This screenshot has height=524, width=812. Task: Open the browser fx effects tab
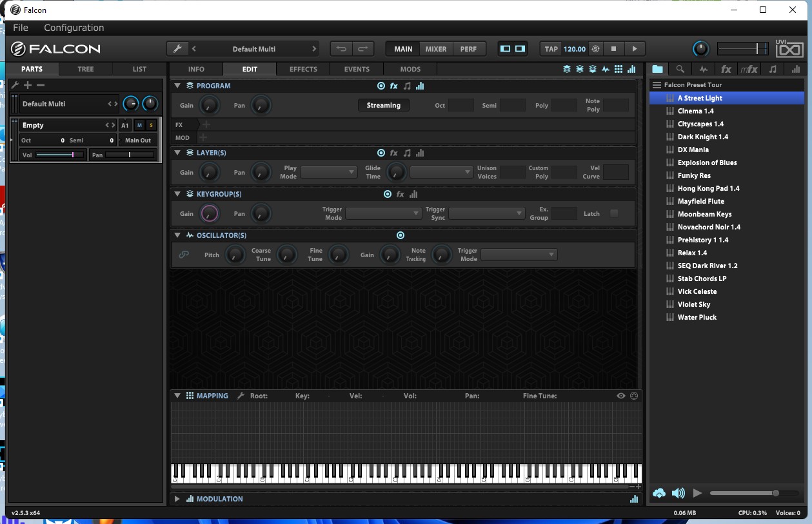(x=726, y=69)
